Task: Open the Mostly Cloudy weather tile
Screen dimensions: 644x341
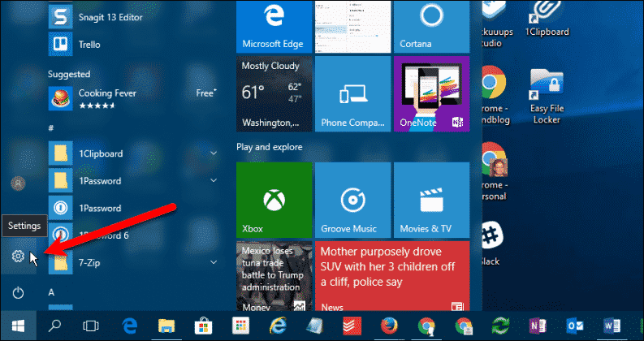Action: coord(274,94)
